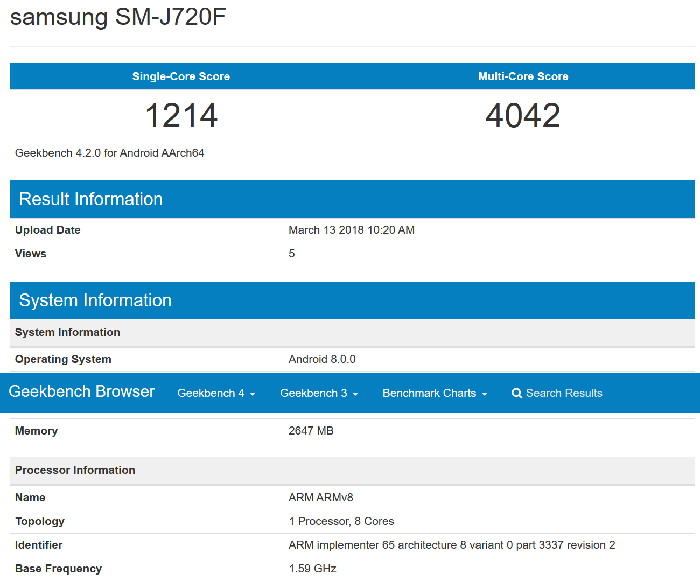Open the Search Results text link
The width and height of the screenshot is (700, 588).
(x=564, y=393)
